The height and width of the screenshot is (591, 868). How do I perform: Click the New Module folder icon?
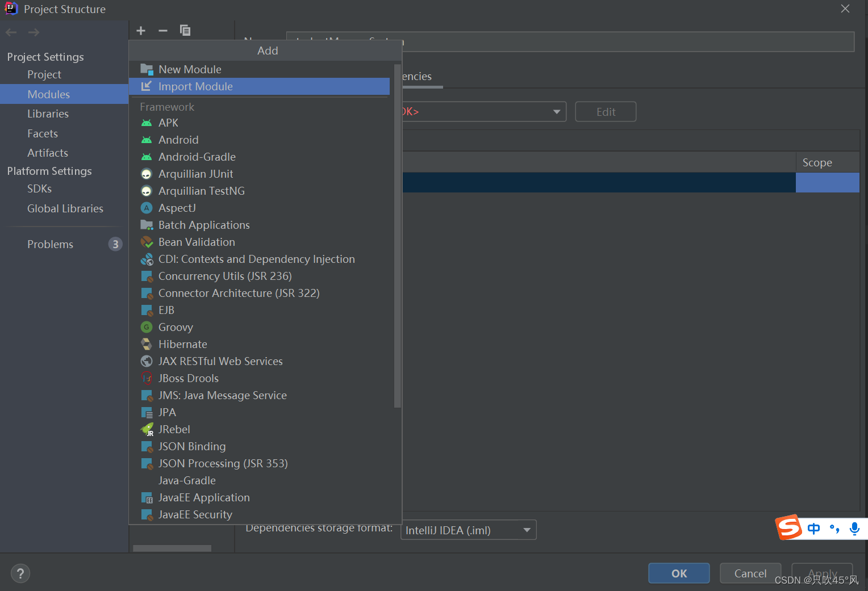click(147, 69)
